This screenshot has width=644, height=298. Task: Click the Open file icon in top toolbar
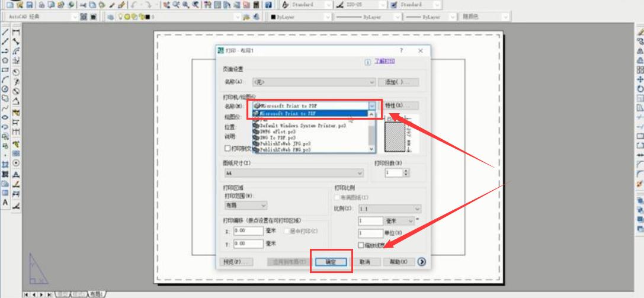click(20, 5)
